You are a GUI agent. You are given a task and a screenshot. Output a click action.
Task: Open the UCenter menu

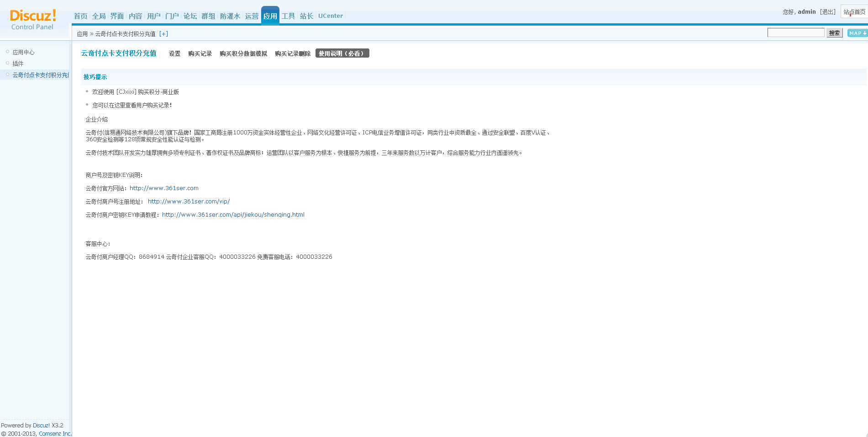click(331, 16)
